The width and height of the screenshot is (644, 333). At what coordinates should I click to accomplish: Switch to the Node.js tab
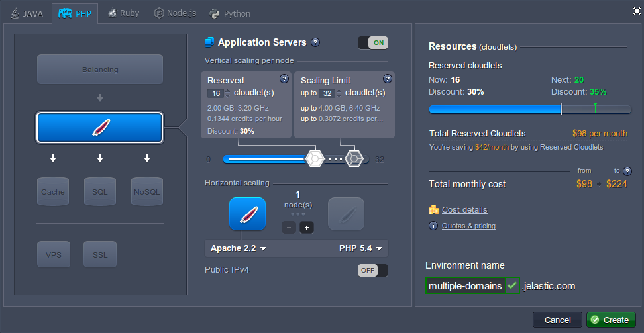click(x=175, y=13)
